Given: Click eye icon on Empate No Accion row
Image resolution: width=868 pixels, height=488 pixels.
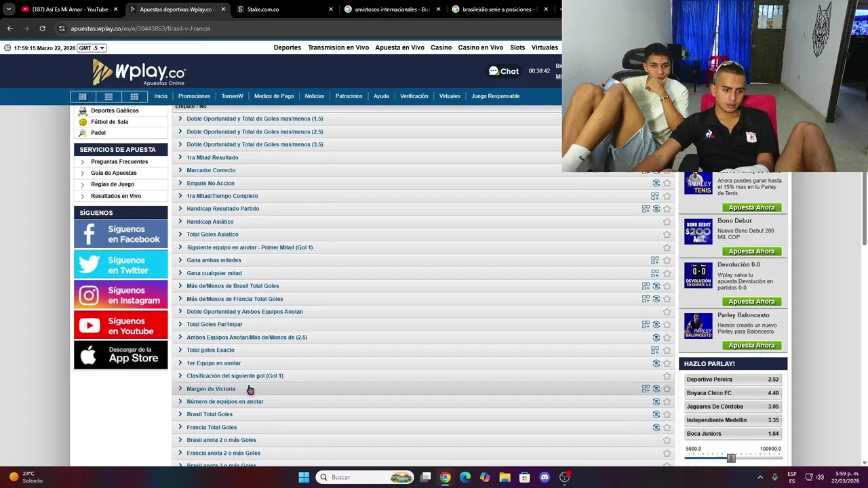Looking at the screenshot, I should [x=656, y=183].
